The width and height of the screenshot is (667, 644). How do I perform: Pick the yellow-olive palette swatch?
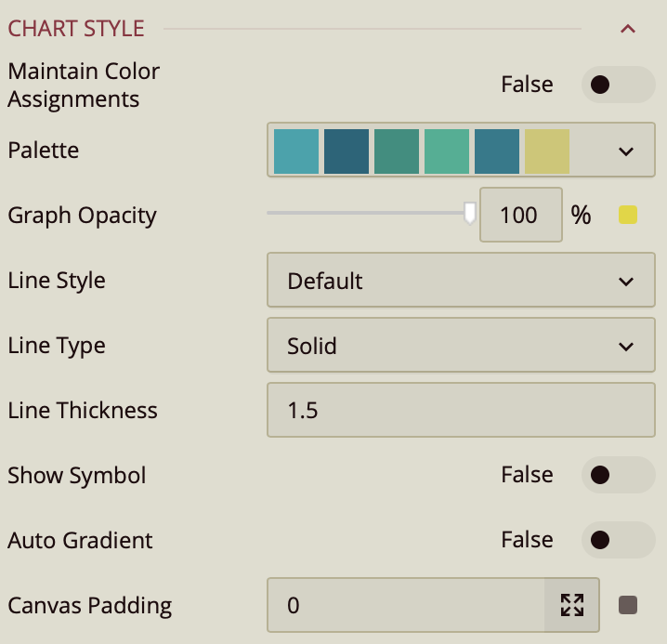547,151
